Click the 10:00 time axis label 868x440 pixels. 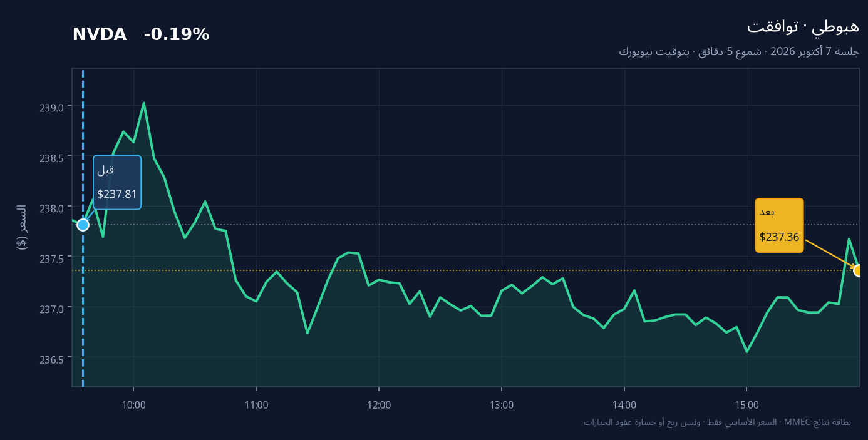click(134, 405)
